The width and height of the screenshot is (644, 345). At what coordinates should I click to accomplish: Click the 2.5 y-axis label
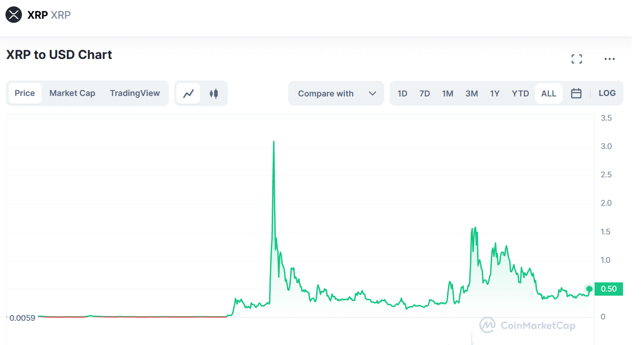click(x=606, y=175)
